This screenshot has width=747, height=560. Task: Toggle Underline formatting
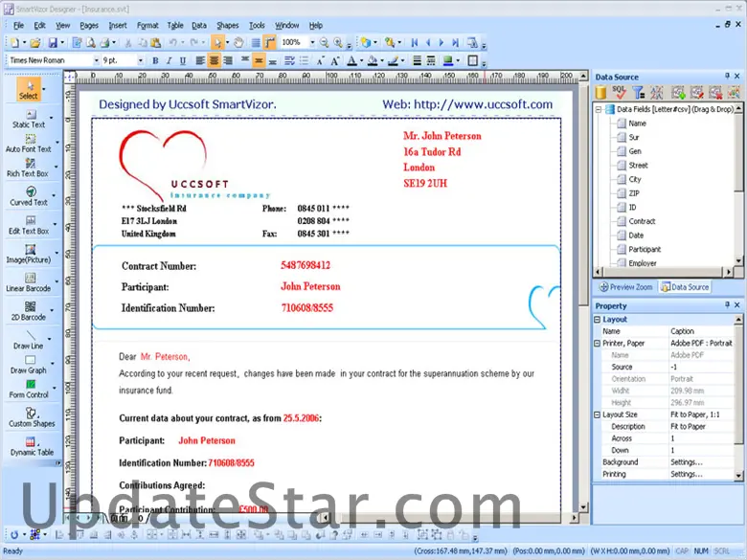pyautogui.click(x=183, y=60)
